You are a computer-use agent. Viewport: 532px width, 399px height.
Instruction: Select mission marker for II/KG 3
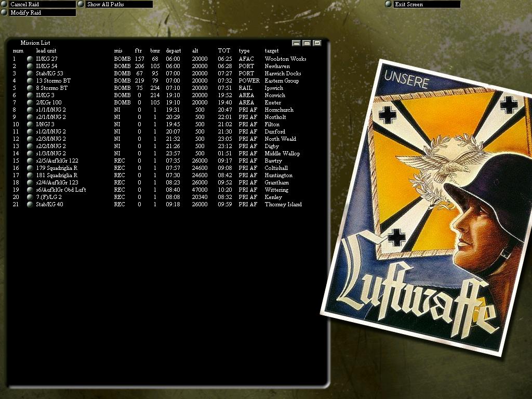point(30,96)
